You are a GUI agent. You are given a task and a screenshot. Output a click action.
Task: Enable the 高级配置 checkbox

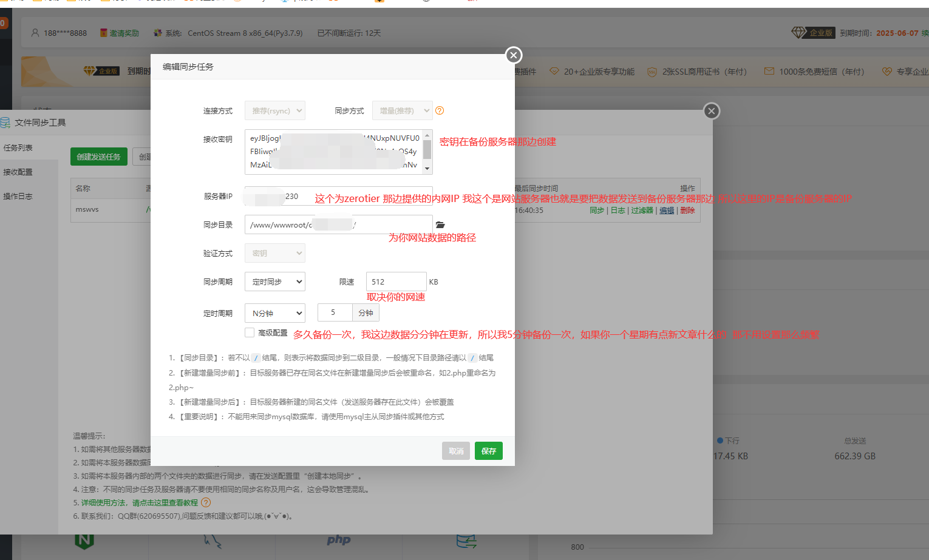pyautogui.click(x=249, y=332)
